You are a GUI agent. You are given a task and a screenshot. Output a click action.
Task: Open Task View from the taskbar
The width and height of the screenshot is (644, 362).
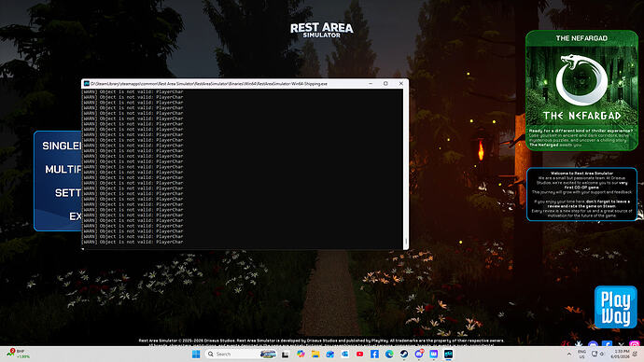tap(285, 355)
